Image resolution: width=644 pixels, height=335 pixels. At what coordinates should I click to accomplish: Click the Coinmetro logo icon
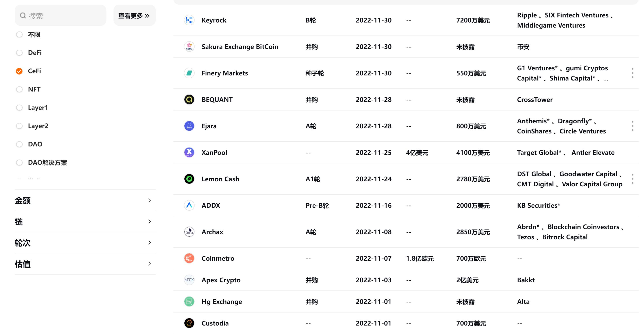click(x=189, y=258)
